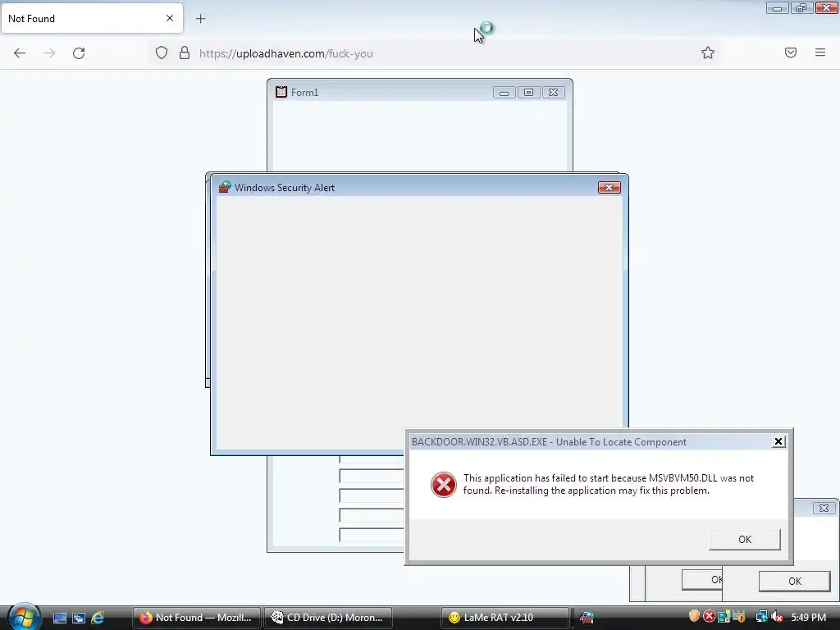The image size is (840, 630).
Task: Click OK in MSVBVM50.DLL error dialog
Action: pos(745,540)
